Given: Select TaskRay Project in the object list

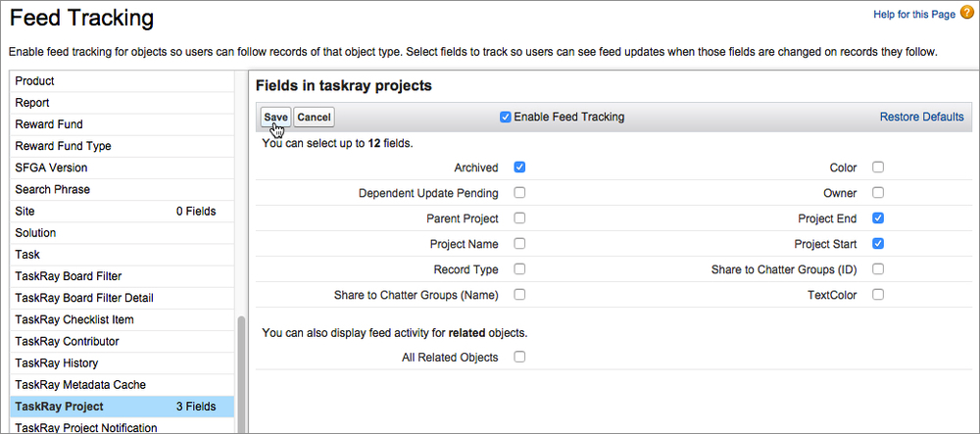Looking at the screenshot, I should click(x=122, y=407).
